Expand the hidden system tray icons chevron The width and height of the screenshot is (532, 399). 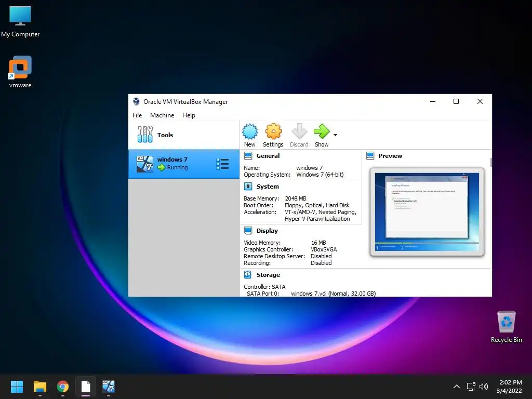click(x=457, y=387)
